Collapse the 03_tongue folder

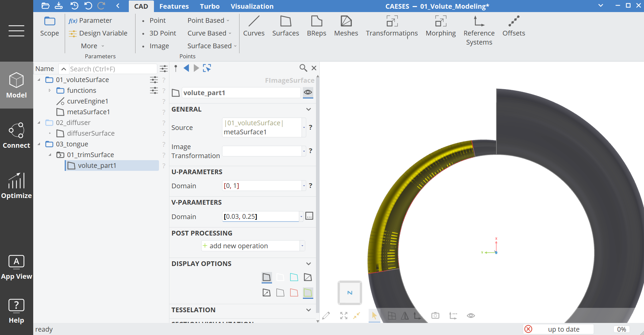pyautogui.click(x=39, y=144)
